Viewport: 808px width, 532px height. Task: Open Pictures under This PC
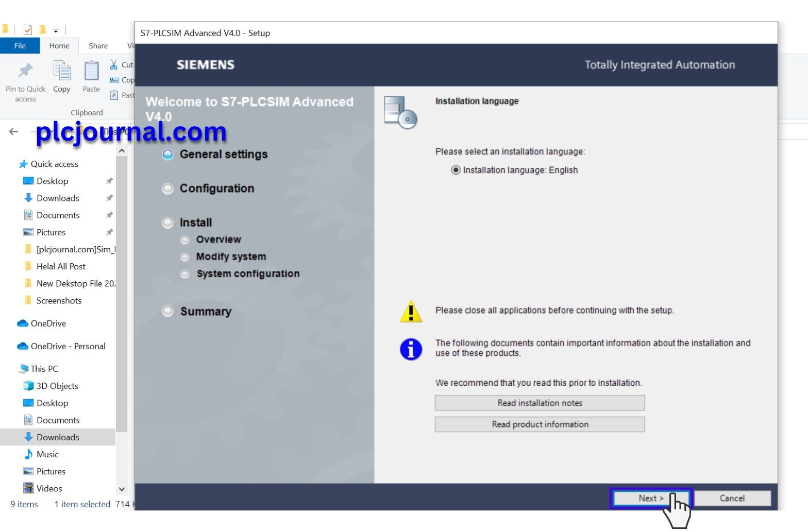click(x=45, y=471)
